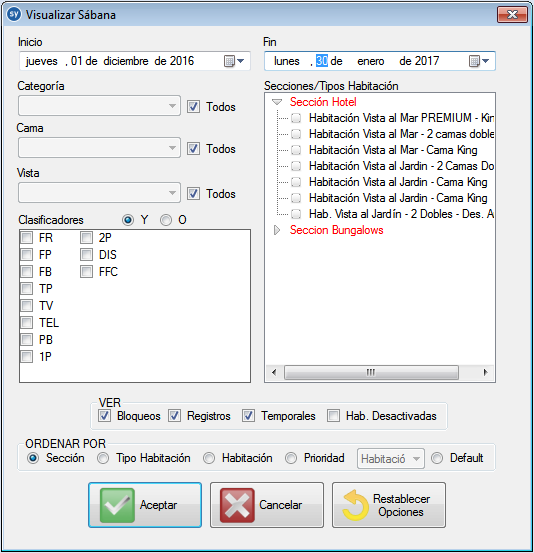534x553 pixels.
Task: Select the Tipo Habitación ordering option
Action: (103, 458)
